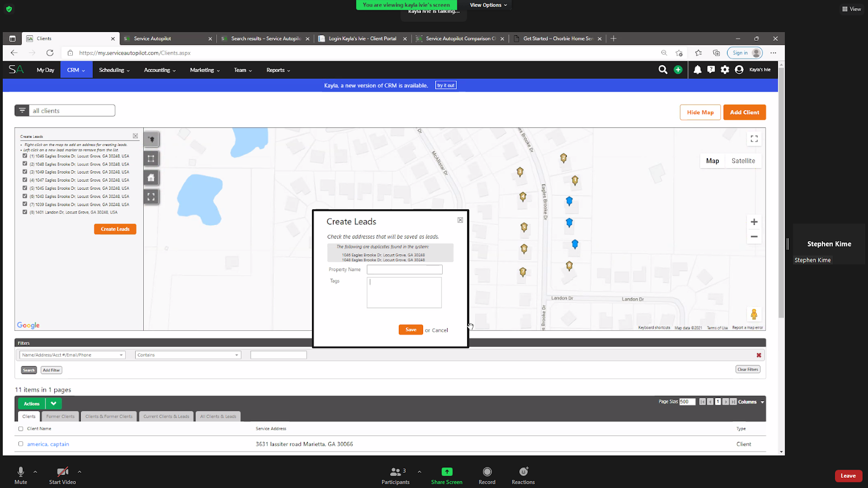The height and width of the screenshot is (488, 868).
Task: Click the orange Create Leads button
Action: (115, 229)
